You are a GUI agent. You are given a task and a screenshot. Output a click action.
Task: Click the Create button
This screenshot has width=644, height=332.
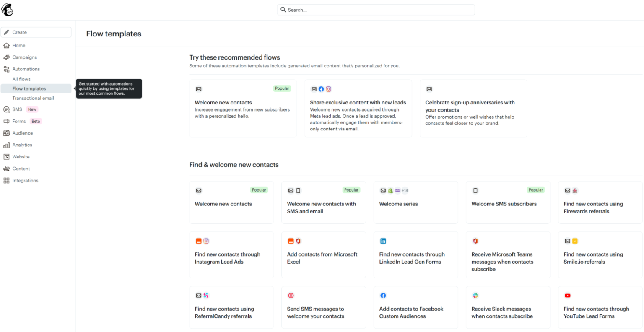click(x=36, y=32)
